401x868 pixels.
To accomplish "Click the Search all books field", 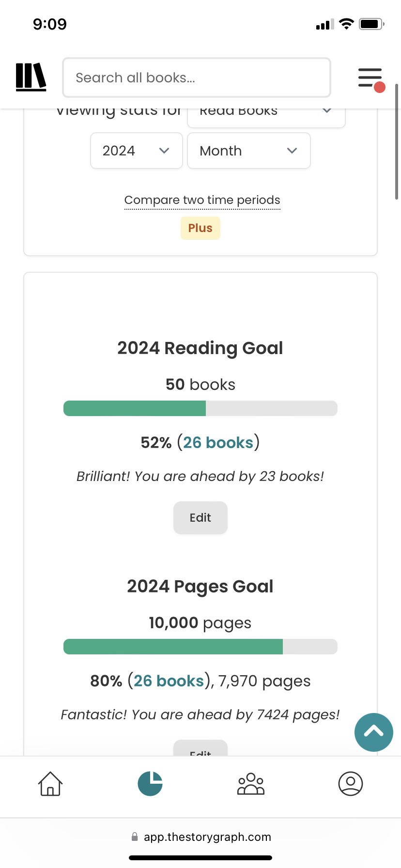I will (x=197, y=77).
